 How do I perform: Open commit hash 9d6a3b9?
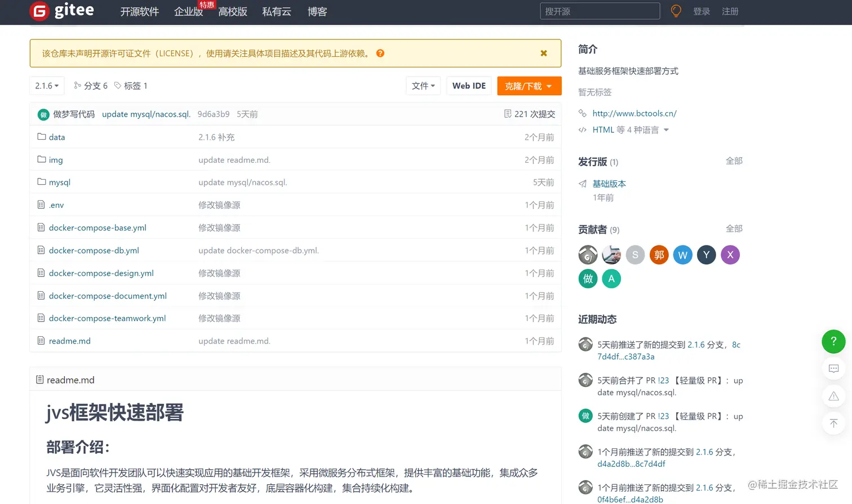[x=214, y=114]
